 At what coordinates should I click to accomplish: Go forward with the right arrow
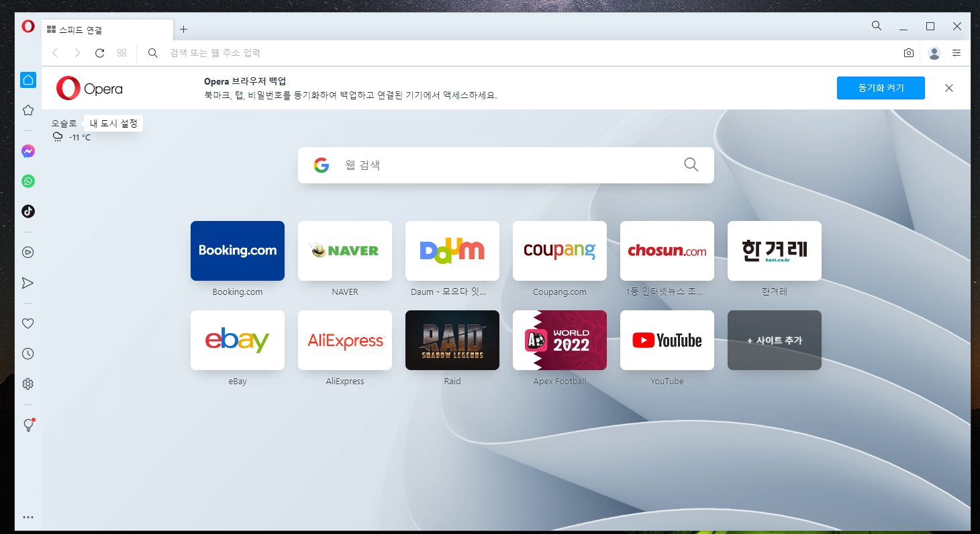pos(77,53)
